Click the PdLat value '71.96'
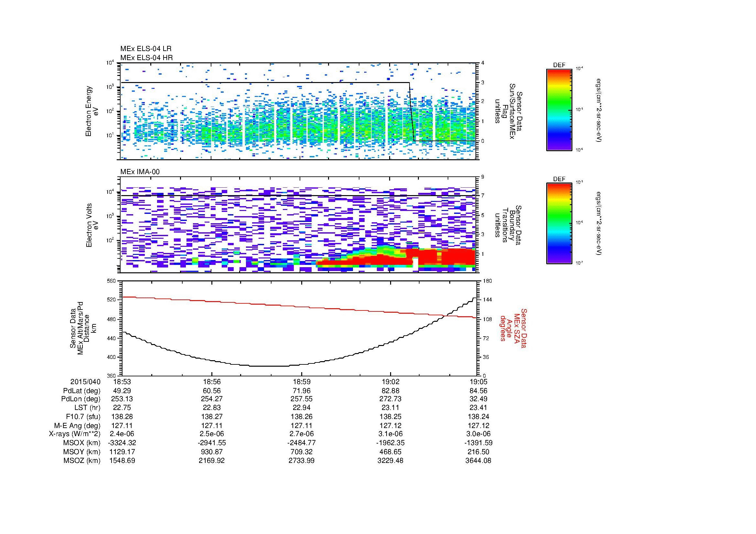756x534 pixels. (x=301, y=391)
